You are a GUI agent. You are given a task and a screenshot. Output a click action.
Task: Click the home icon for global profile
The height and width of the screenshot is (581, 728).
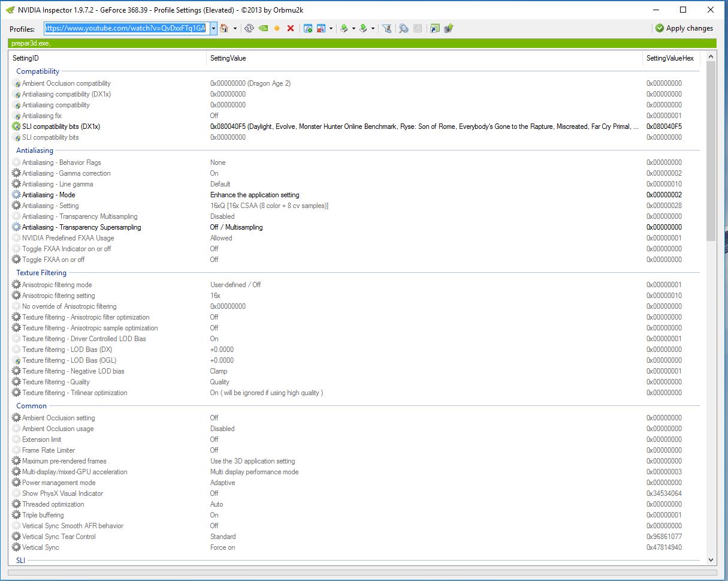[x=224, y=28]
